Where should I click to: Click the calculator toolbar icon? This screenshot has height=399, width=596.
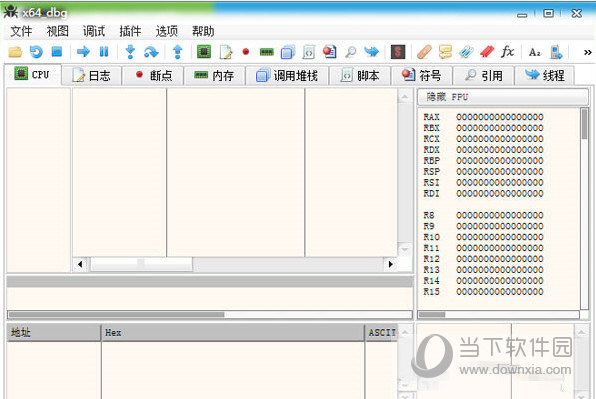[x=556, y=52]
